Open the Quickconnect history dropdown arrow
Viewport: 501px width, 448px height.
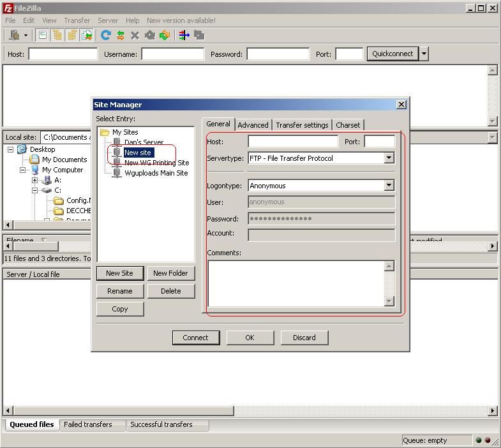[424, 54]
